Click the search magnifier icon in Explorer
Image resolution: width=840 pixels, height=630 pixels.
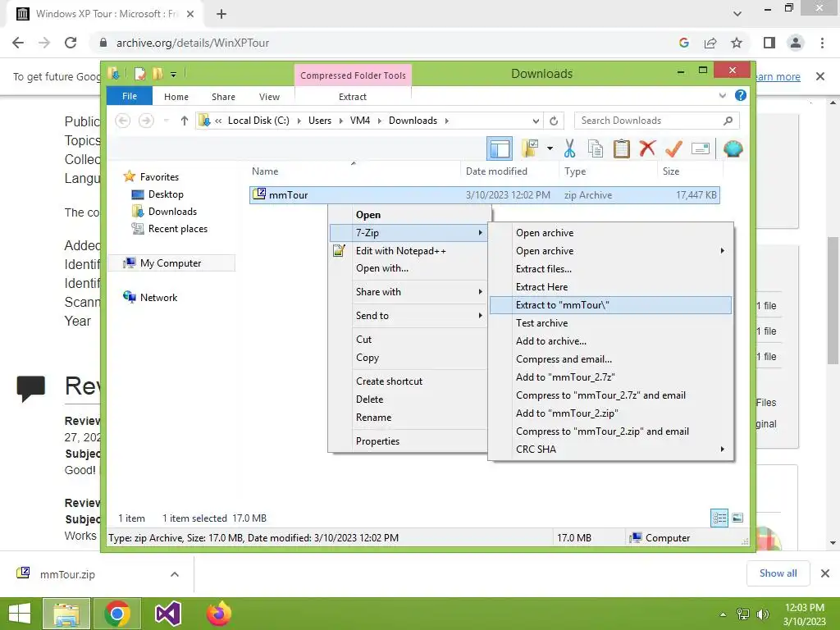728,121
